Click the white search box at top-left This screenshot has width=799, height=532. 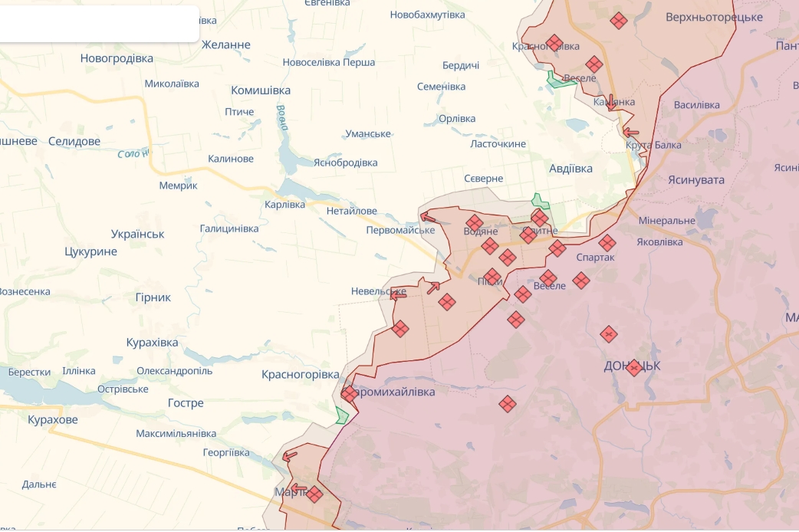click(x=98, y=24)
